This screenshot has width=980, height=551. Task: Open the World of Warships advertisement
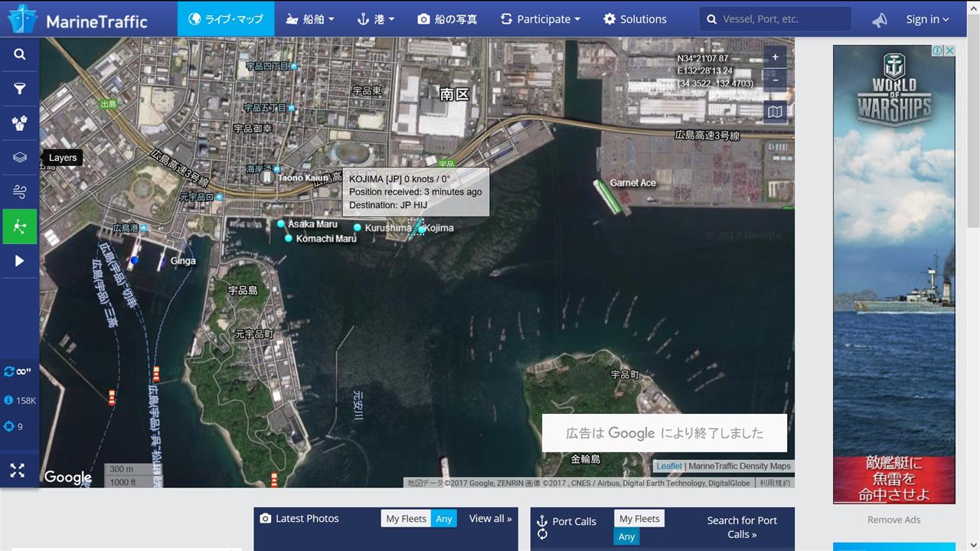[893, 274]
